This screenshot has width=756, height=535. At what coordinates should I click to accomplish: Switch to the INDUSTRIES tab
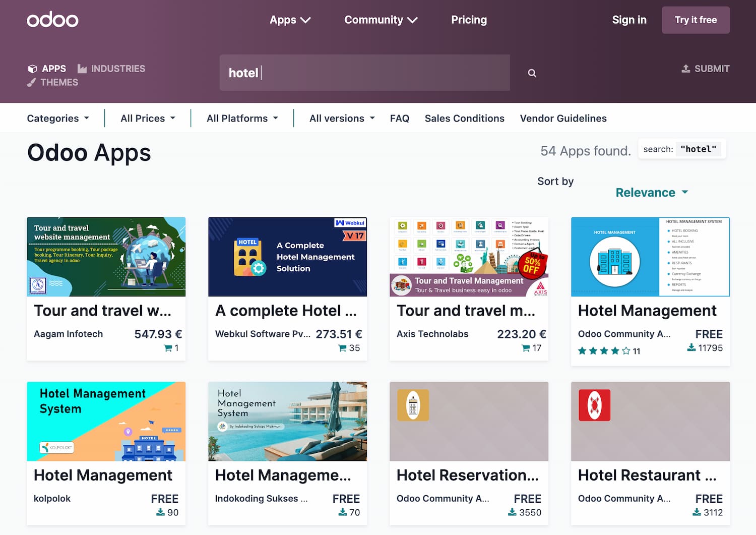point(111,69)
